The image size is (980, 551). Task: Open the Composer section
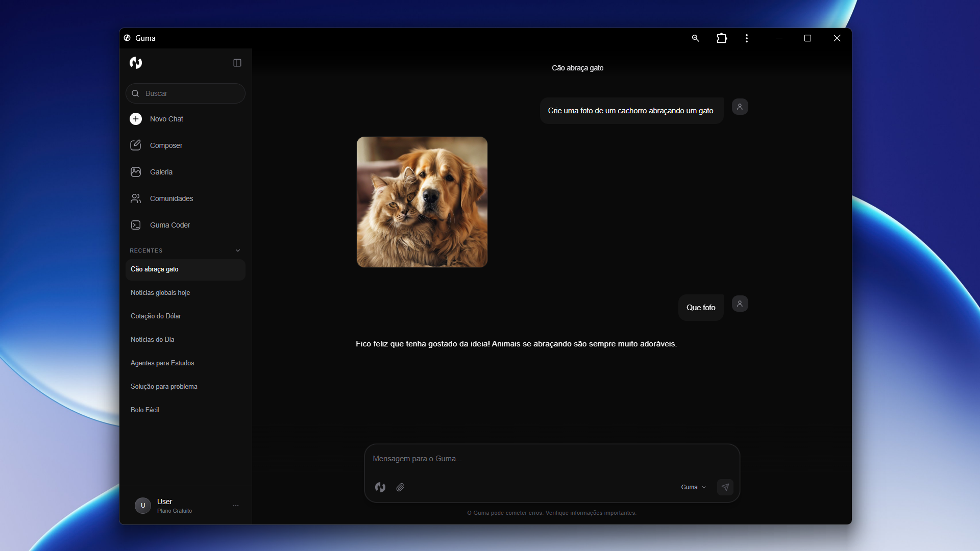click(x=166, y=145)
